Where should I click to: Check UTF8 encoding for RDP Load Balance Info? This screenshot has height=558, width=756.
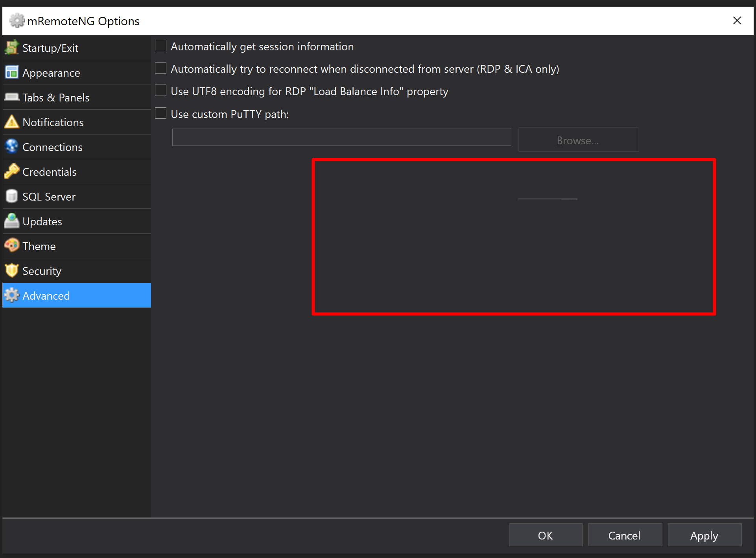[x=160, y=90]
